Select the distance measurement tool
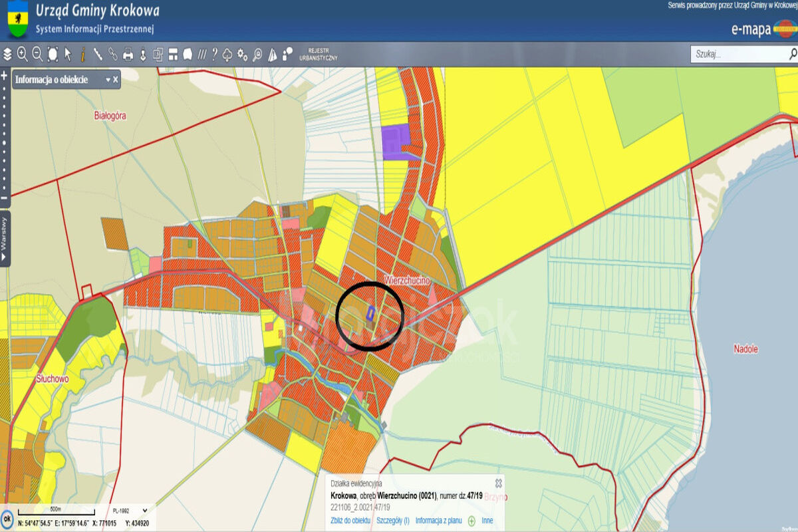The width and height of the screenshot is (798, 532). (98, 54)
